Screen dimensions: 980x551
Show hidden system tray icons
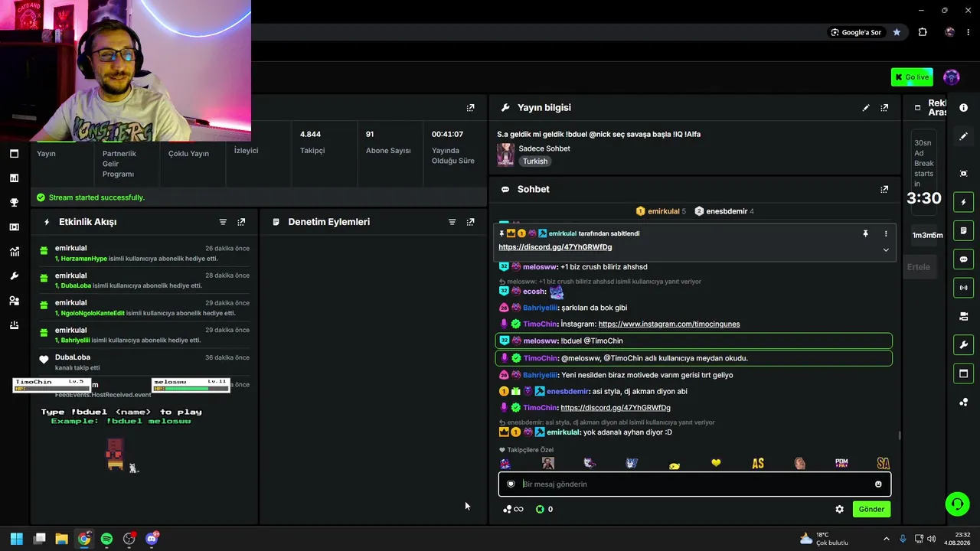coord(887,539)
